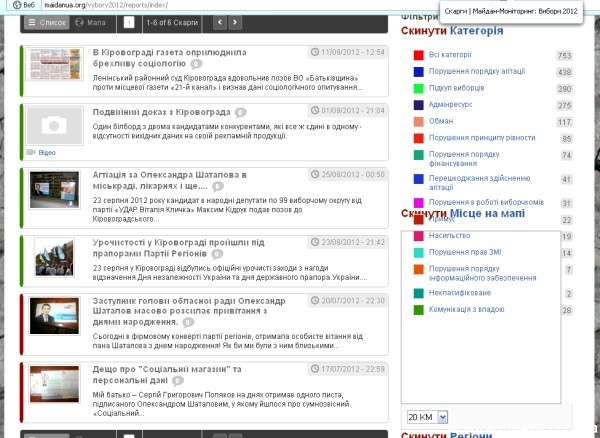Image resolution: width=600 pixels, height=438 pixels.
Task: Go to the next page arrow in top bar
Action: click(x=235, y=23)
